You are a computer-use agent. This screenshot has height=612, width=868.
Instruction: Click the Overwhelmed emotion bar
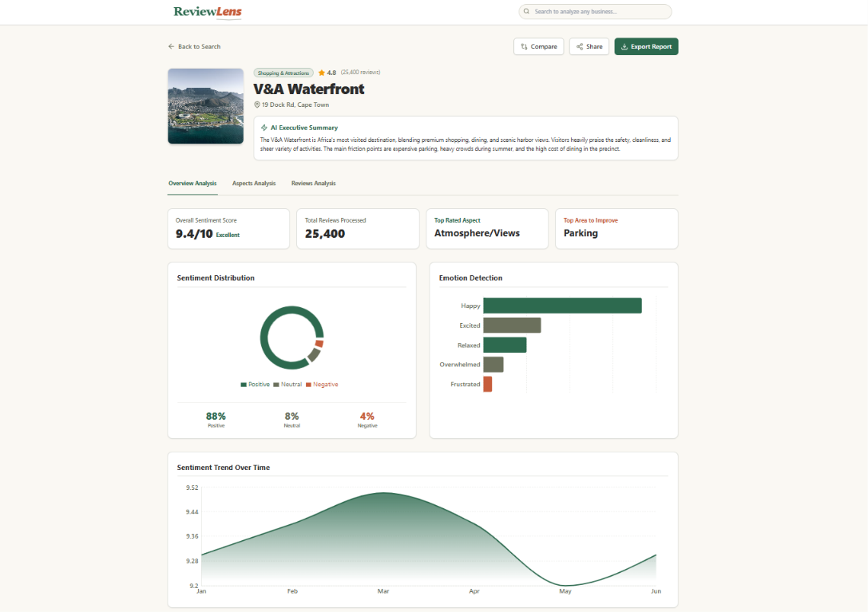click(493, 365)
